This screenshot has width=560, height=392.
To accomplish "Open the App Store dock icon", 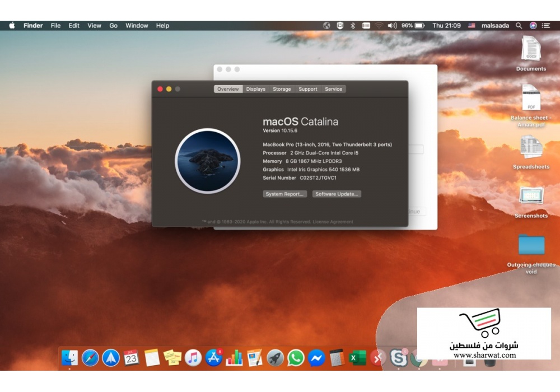I will [x=214, y=357].
